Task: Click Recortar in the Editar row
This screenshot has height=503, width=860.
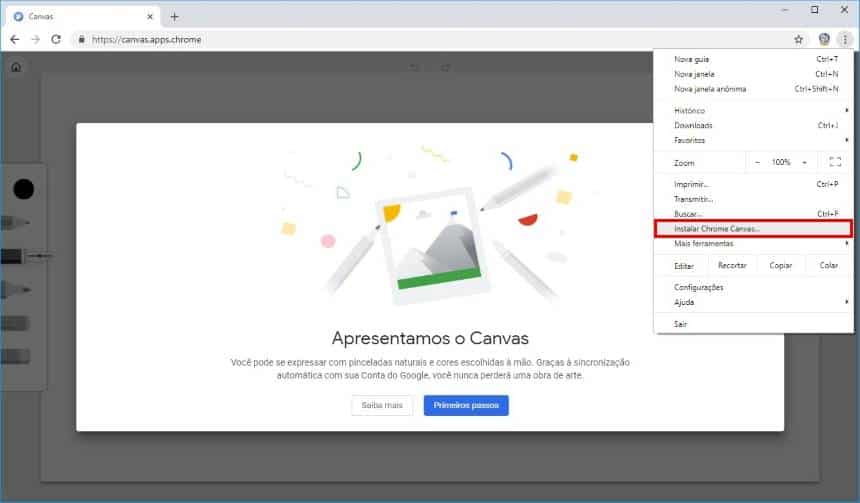Action: (x=732, y=265)
